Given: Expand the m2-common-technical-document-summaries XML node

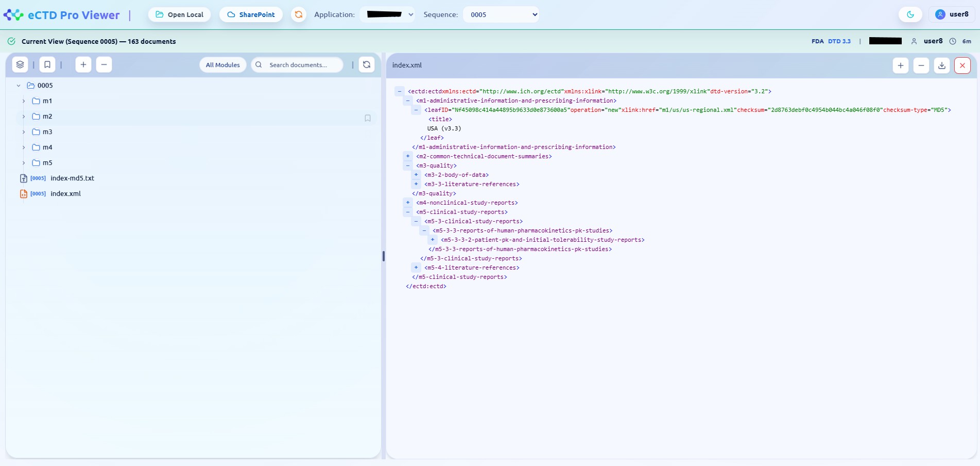Looking at the screenshot, I should click(x=408, y=156).
